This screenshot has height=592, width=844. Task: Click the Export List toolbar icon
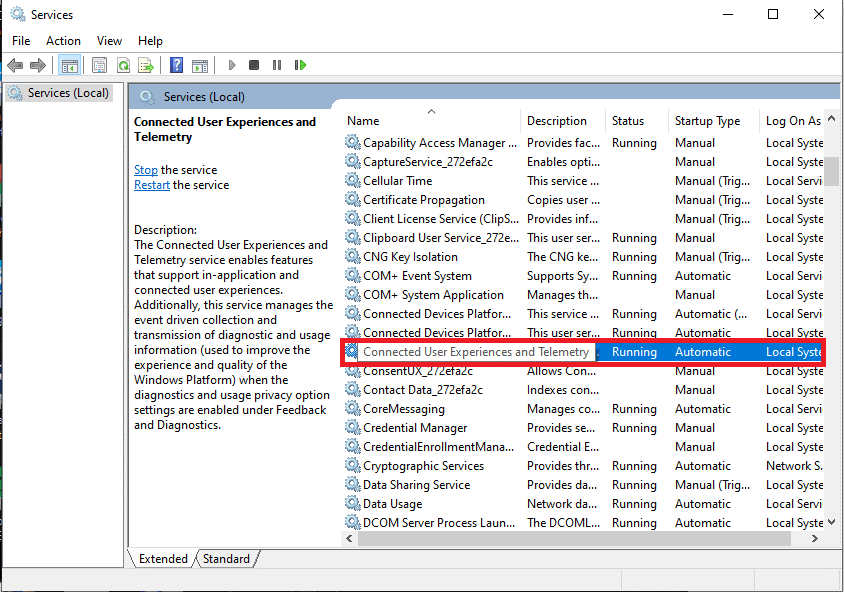click(x=146, y=65)
